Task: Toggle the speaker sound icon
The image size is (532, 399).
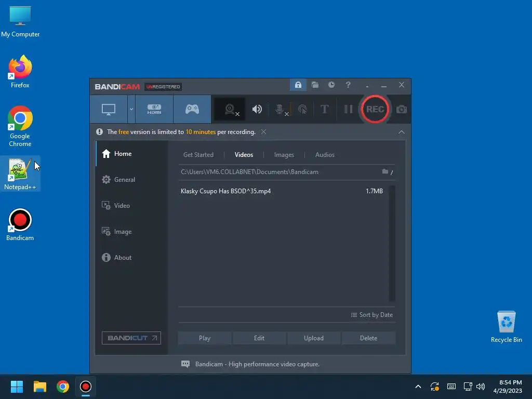Action: pyautogui.click(x=257, y=109)
